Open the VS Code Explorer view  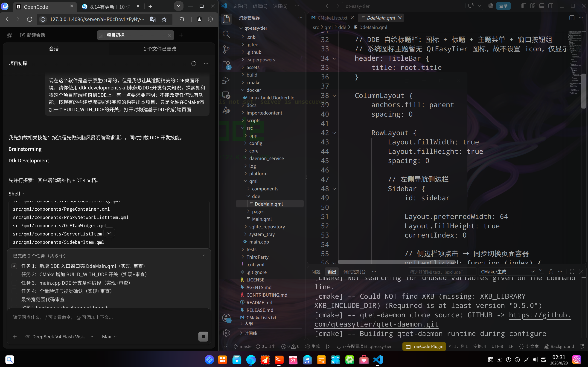(226, 19)
